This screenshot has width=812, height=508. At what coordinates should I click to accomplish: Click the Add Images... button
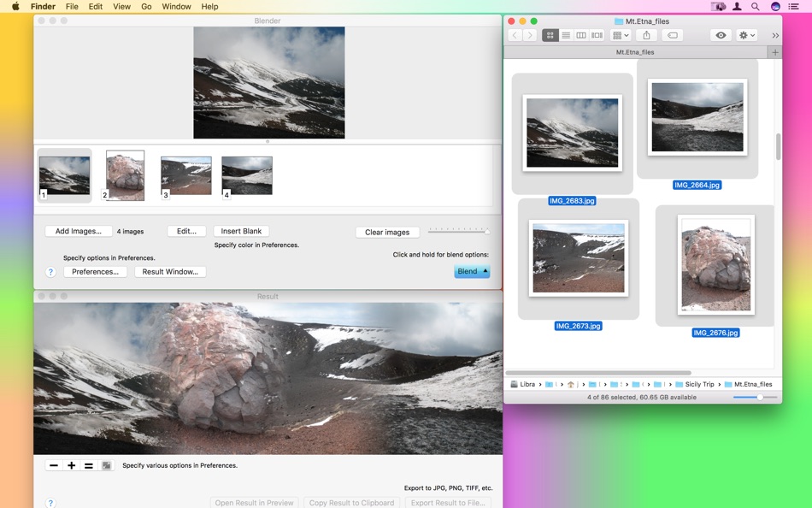[78, 231]
